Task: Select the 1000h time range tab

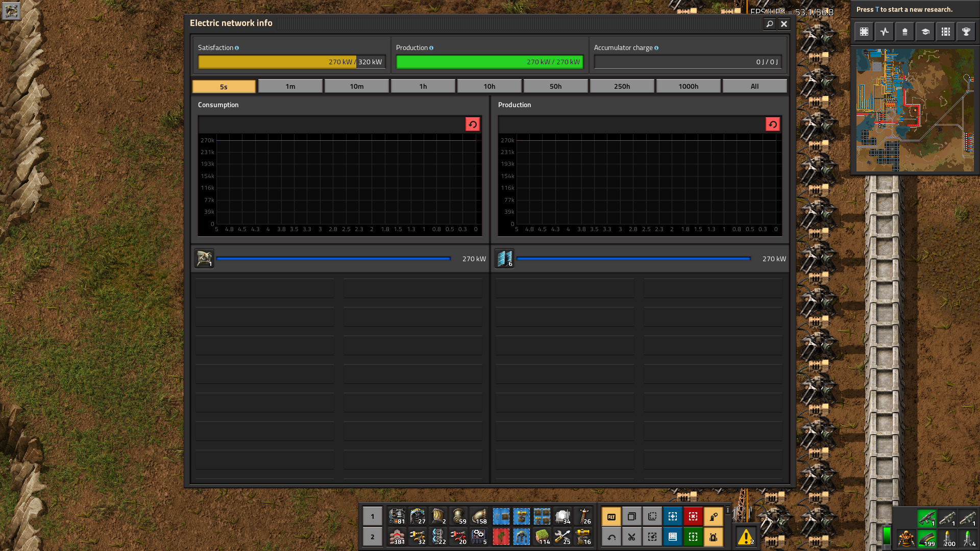Action: coord(689,87)
